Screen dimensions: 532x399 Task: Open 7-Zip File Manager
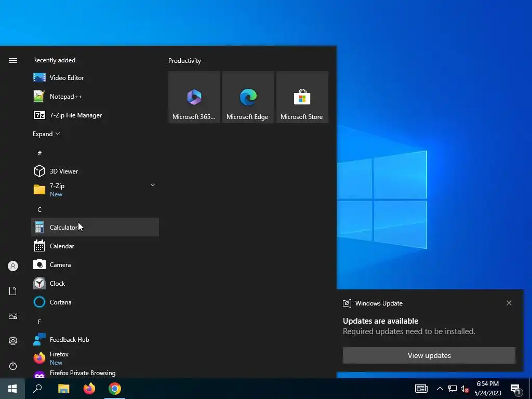click(95, 115)
